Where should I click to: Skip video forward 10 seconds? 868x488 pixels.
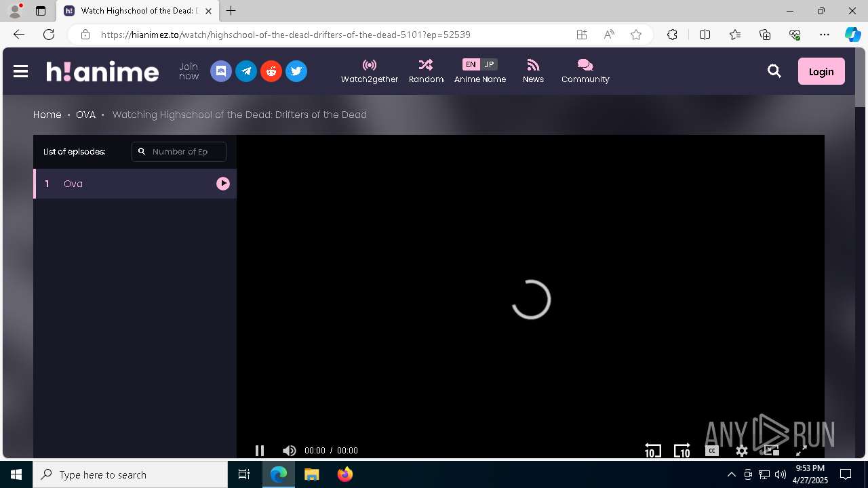[682, 451]
